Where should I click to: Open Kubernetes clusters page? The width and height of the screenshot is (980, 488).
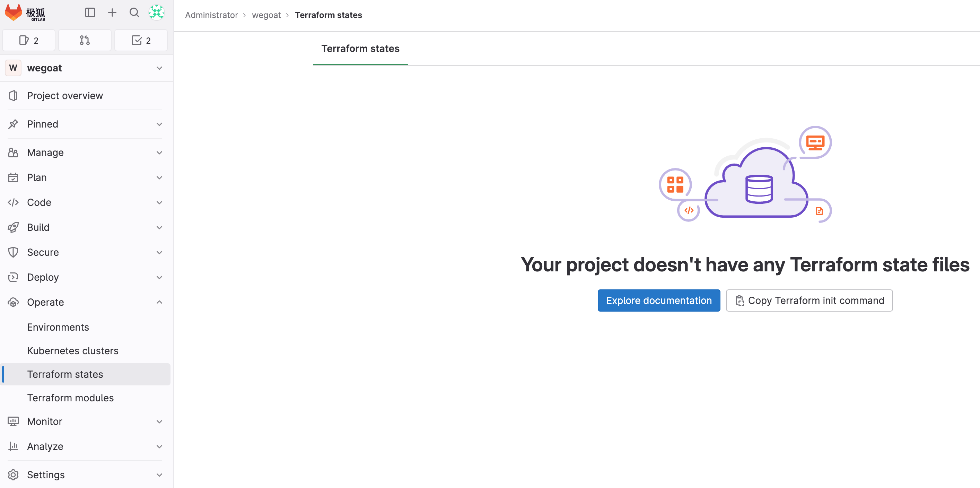(x=73, y=350)
